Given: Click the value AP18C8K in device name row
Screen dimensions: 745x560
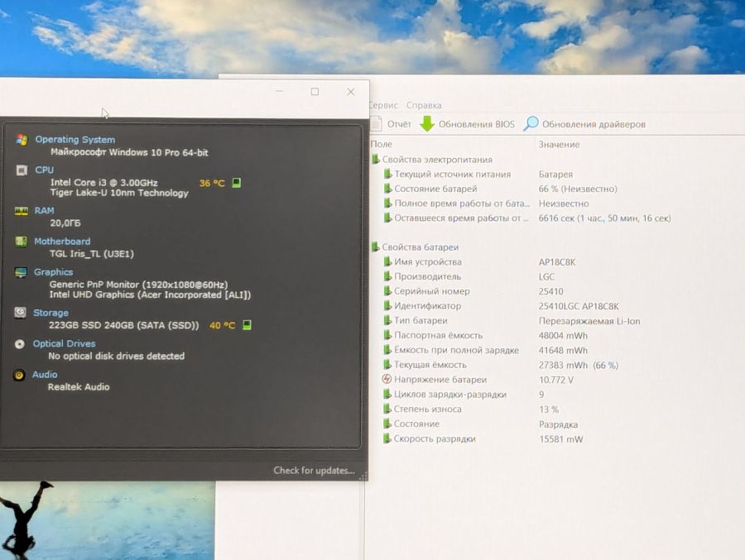Looking at the screenshot, I should 557,261.
